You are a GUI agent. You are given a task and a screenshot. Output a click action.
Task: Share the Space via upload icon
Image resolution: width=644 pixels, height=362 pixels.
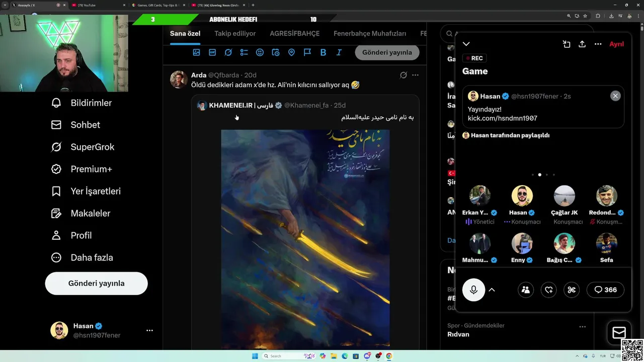[x=582, y=44]
